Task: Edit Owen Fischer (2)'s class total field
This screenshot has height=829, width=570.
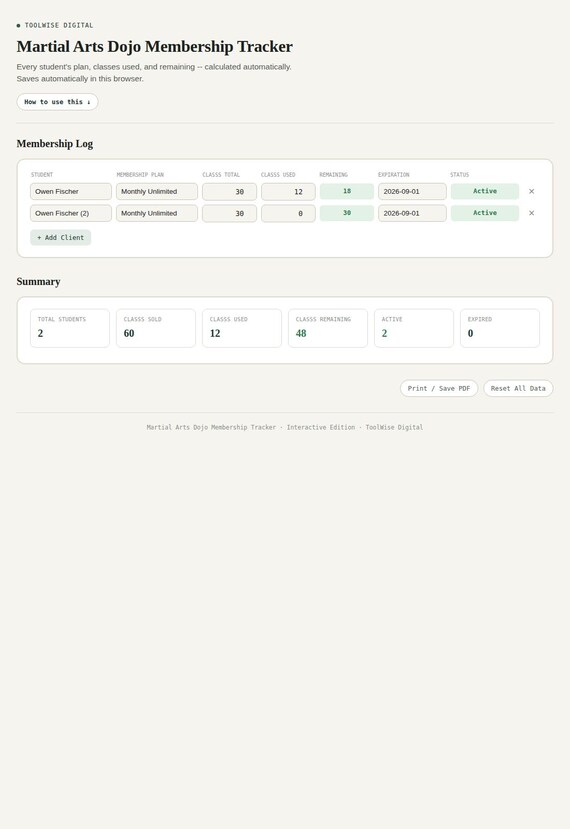Action: pyautogui.click(x=229, y=213)
